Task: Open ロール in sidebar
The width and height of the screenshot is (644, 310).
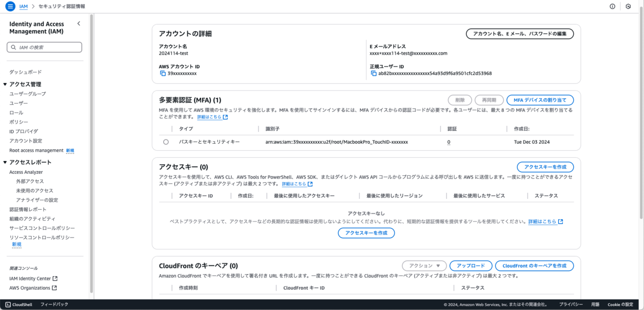Action: pyautogui.click(x=16, y=113)
